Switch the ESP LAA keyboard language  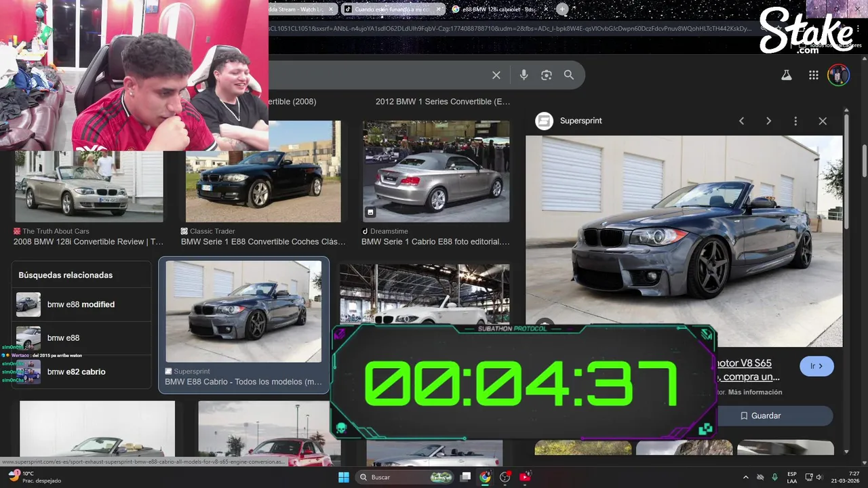point(792,477)
